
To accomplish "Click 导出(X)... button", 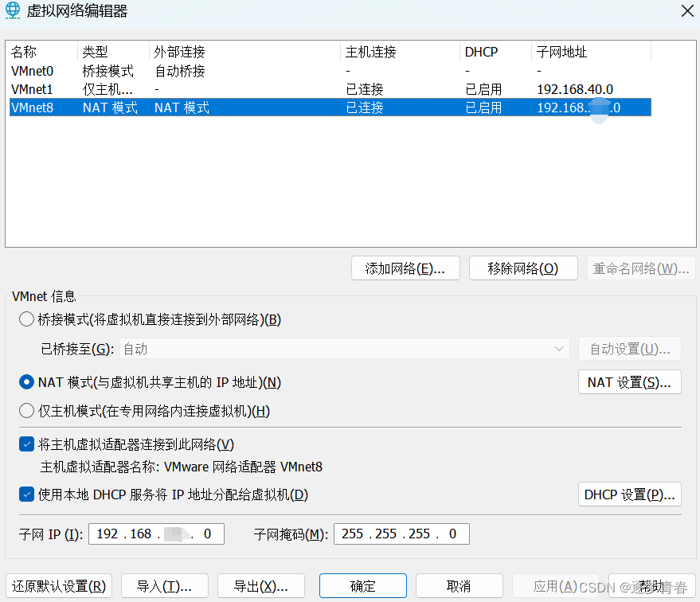I will click(x=261, y=586).
